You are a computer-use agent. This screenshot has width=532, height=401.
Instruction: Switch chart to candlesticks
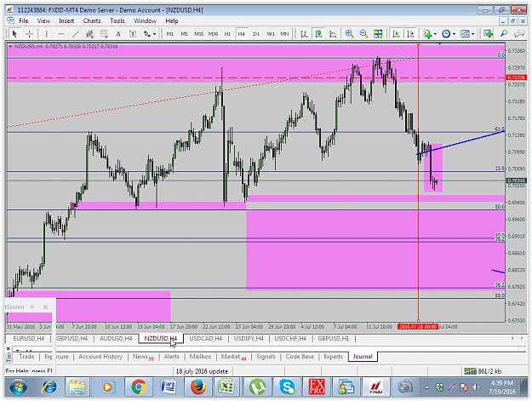(318, 33)
